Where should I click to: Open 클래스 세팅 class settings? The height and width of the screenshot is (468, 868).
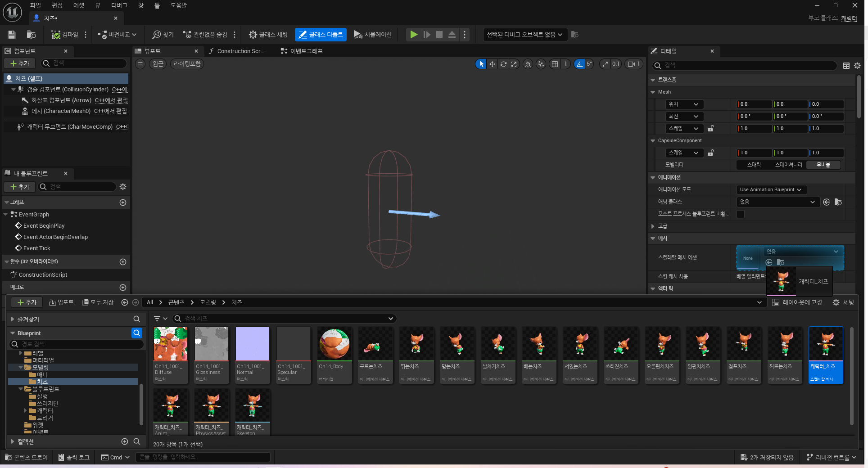[268, 35]
